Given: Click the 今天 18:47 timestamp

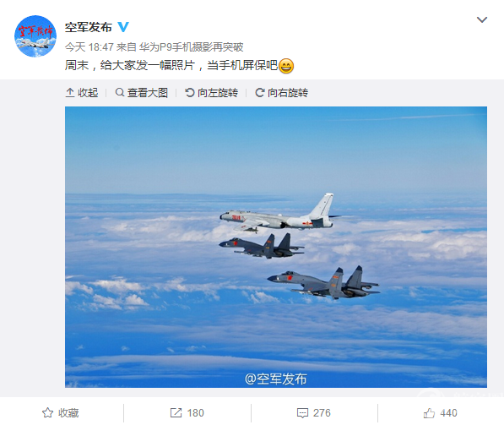Looking at the screenshot, I should [x=89, y=47].
